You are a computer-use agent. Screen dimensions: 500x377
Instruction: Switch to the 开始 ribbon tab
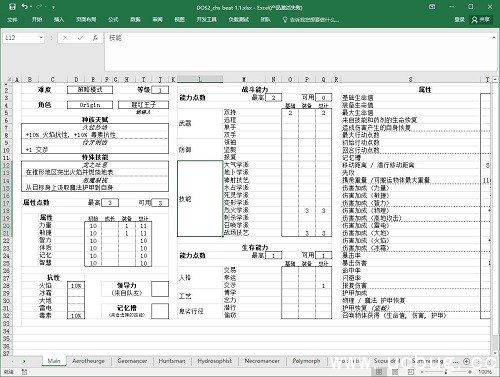click(x=37, y=20)
